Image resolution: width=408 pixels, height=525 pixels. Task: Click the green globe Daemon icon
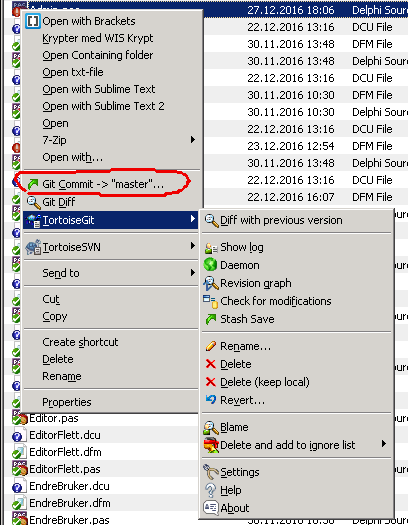(211, 265)
